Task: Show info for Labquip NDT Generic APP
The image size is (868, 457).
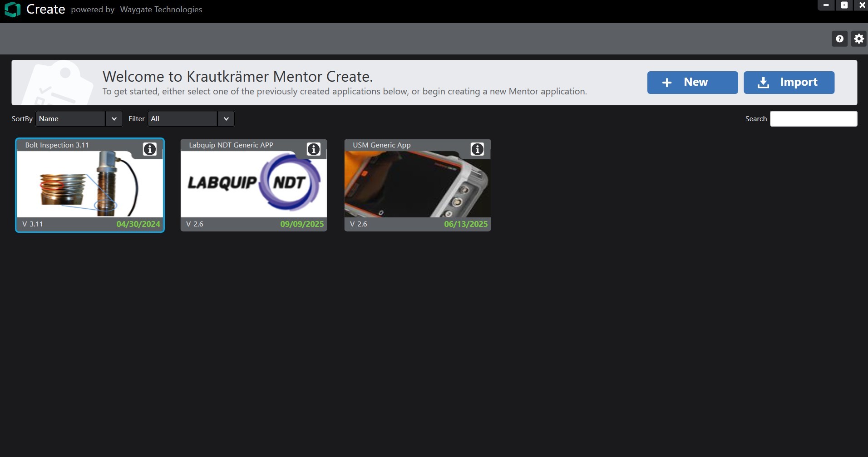Action: pos(314,149)
